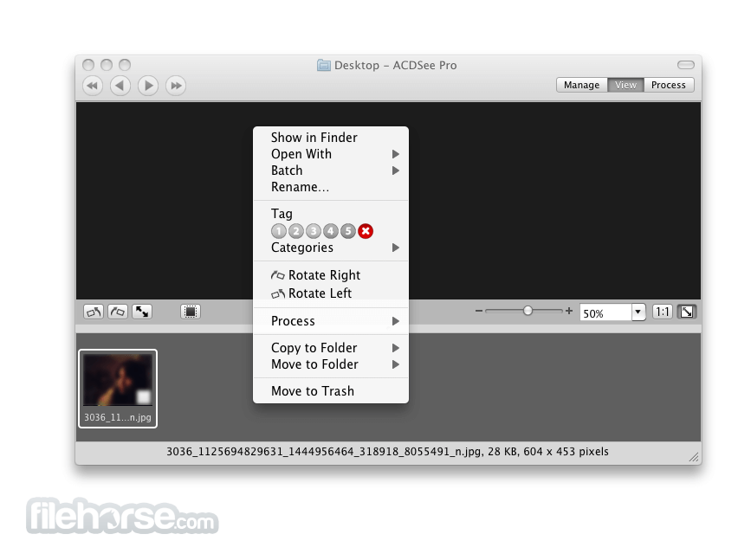Choose Move to Folder
The image size is (751, 560).
pos(331,364)
